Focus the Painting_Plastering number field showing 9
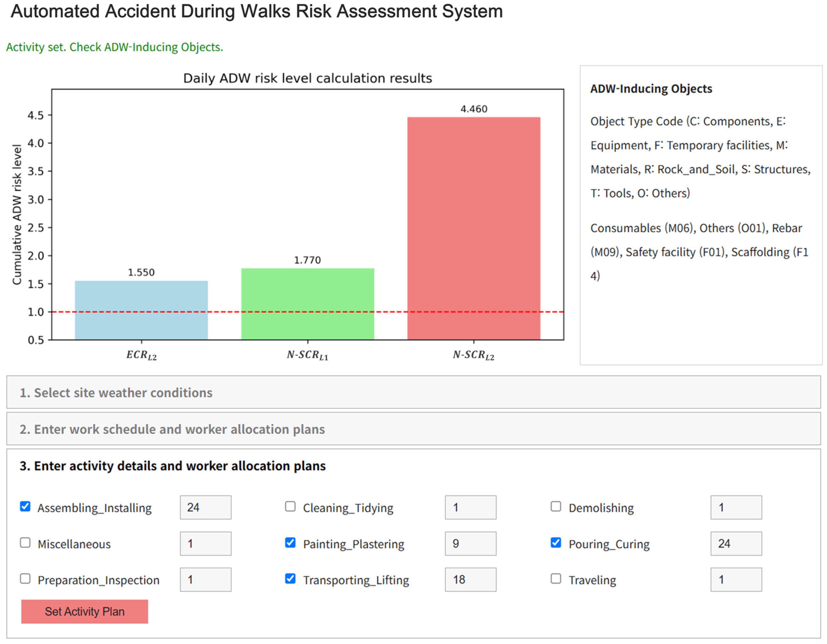Viewport: 827px width, 644px height. point(470,544)
